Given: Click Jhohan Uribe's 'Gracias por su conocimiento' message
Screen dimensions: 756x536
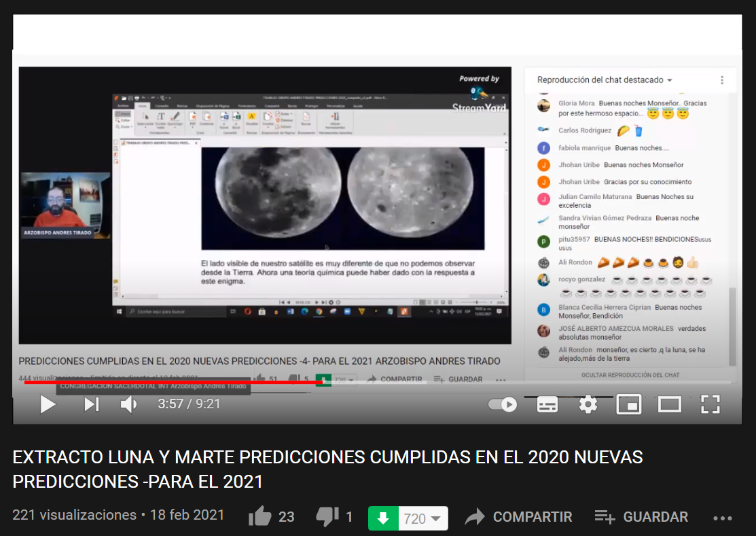Looking at the screenshot, I should point(647,181).
